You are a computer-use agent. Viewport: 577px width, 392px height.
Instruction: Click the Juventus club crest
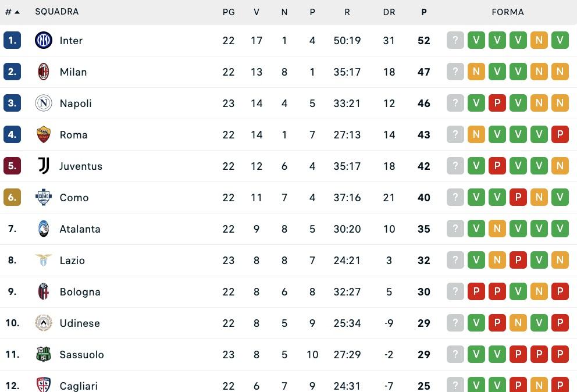pyautogui.click(x=44, y=166)
